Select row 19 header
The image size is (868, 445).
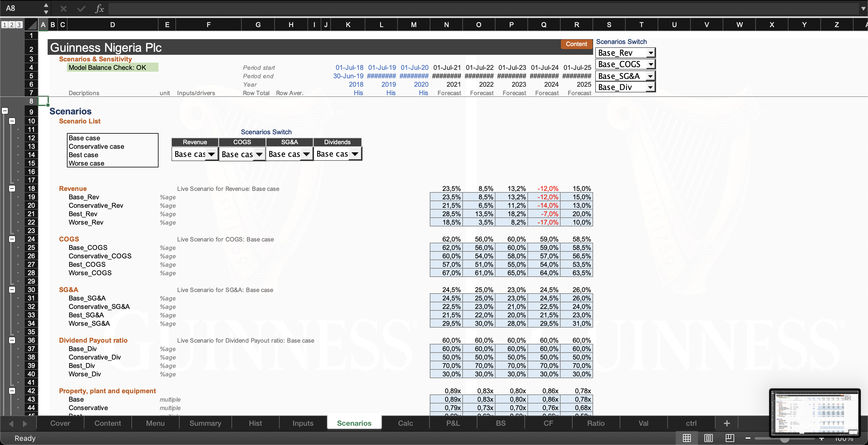(31, 197)
